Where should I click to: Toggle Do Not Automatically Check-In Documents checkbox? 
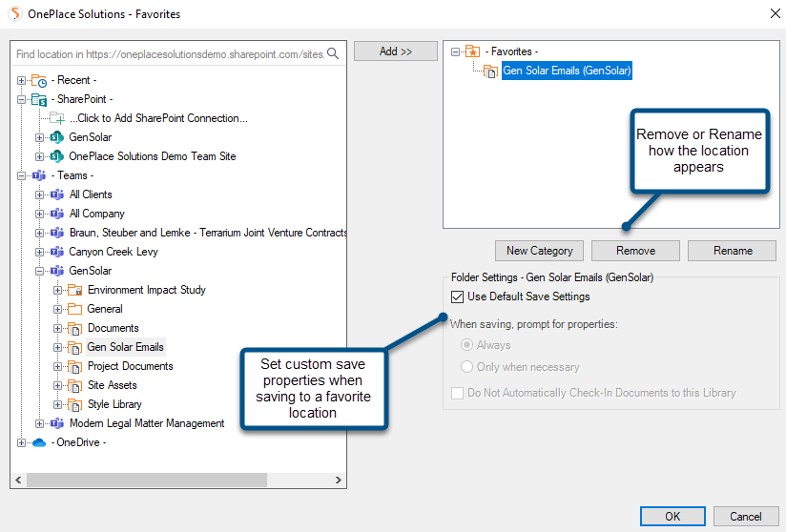[457, 393]
